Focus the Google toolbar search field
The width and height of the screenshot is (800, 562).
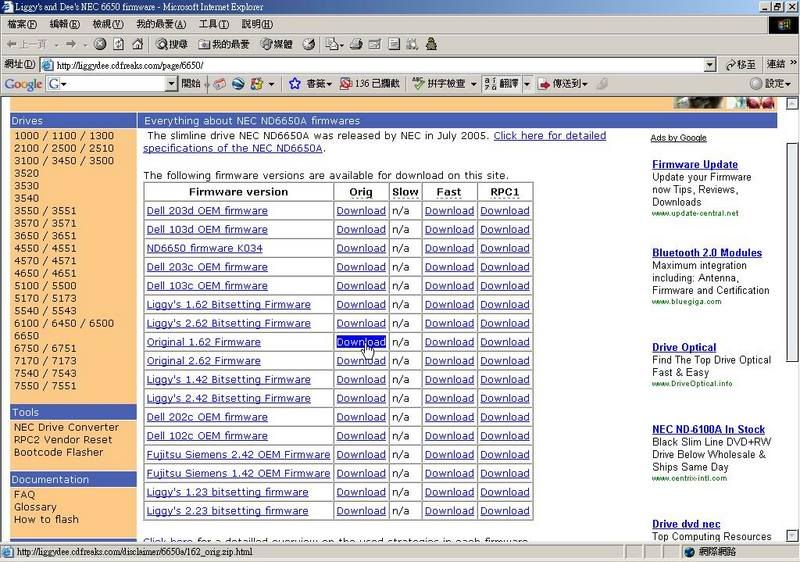coord(112,84)
